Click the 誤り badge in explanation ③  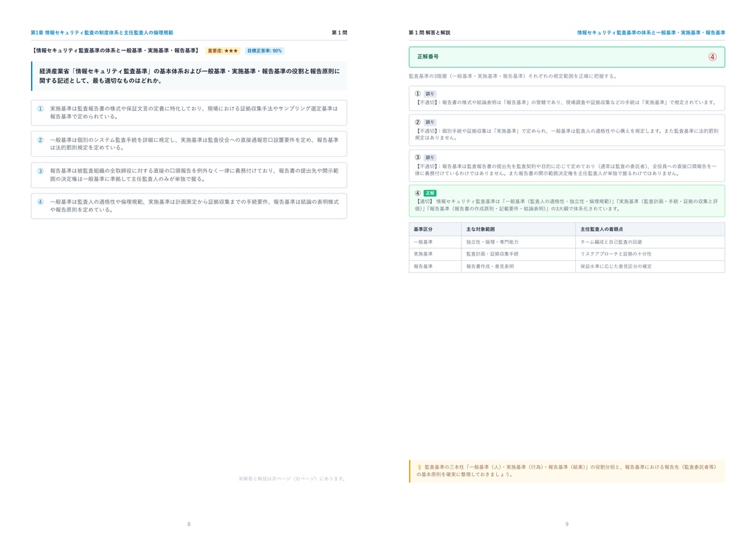[430, 157]
